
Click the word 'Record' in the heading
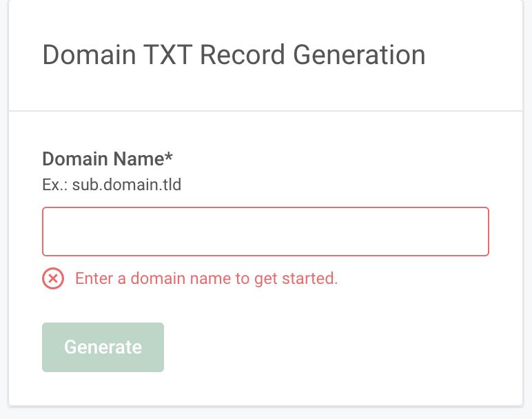tap(243, 55)
